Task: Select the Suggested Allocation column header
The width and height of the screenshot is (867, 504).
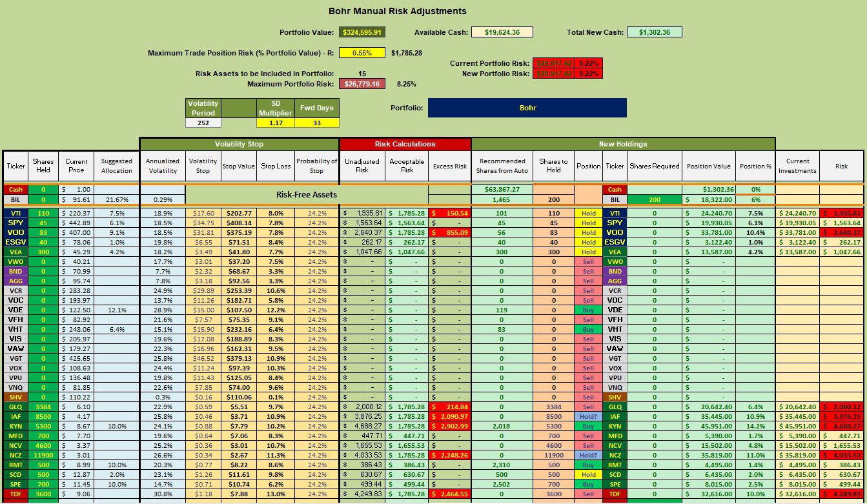Action: 117,166
